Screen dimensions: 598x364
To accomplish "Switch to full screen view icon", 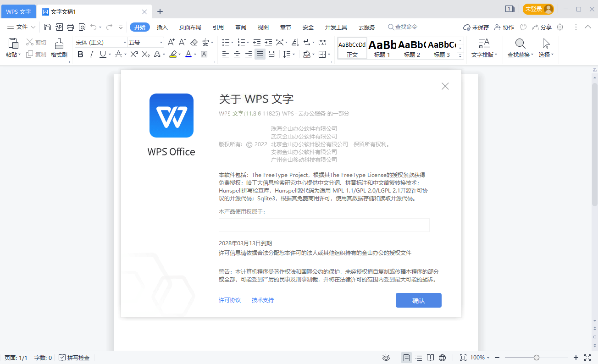I will click(x=588, y=357).
